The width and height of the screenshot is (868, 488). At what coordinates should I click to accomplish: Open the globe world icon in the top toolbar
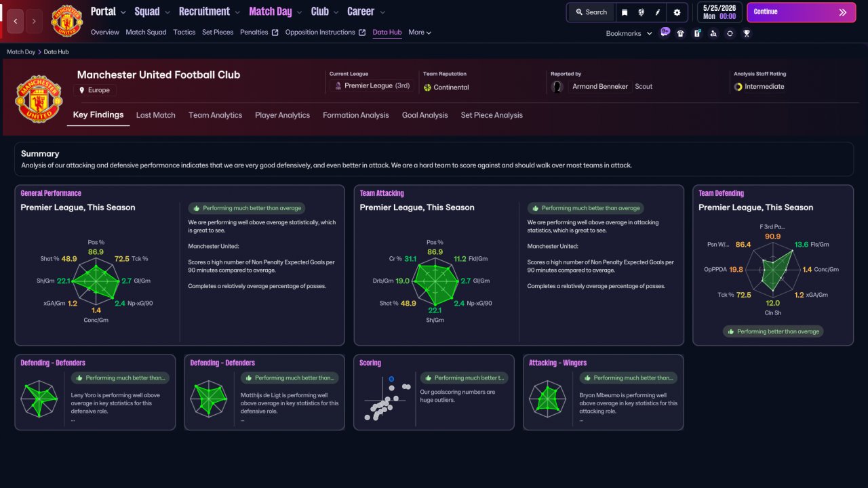click(641, 12)
